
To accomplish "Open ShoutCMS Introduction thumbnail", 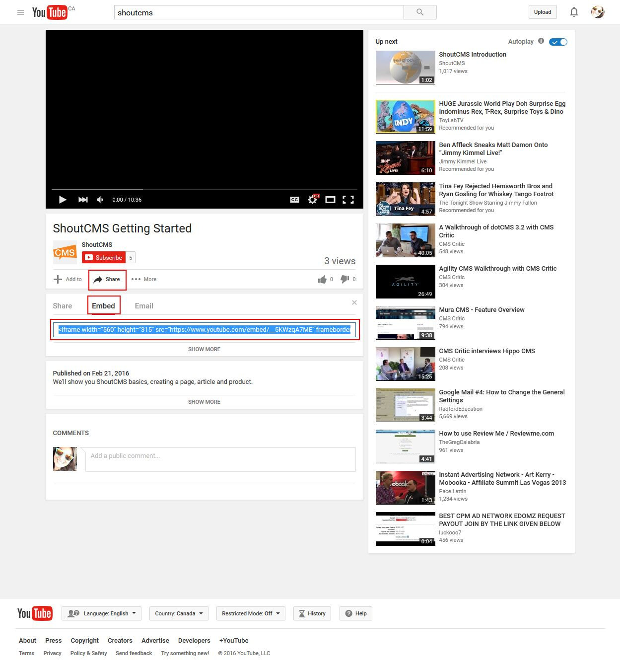I will (x=405, y=67).
